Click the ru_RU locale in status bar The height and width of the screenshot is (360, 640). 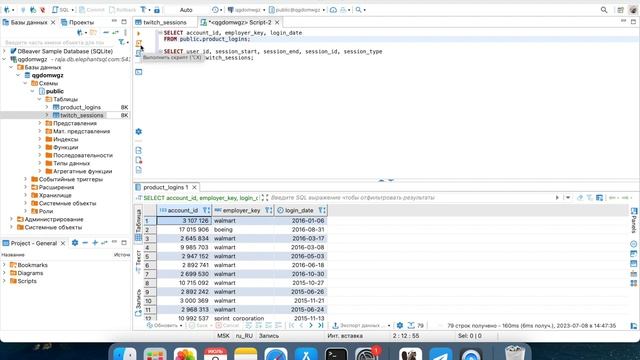244,336
